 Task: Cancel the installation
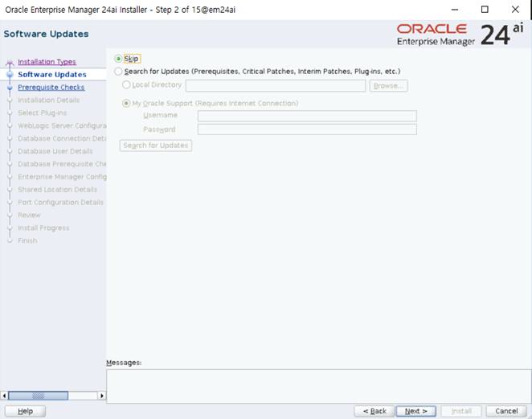pos(506,411)
